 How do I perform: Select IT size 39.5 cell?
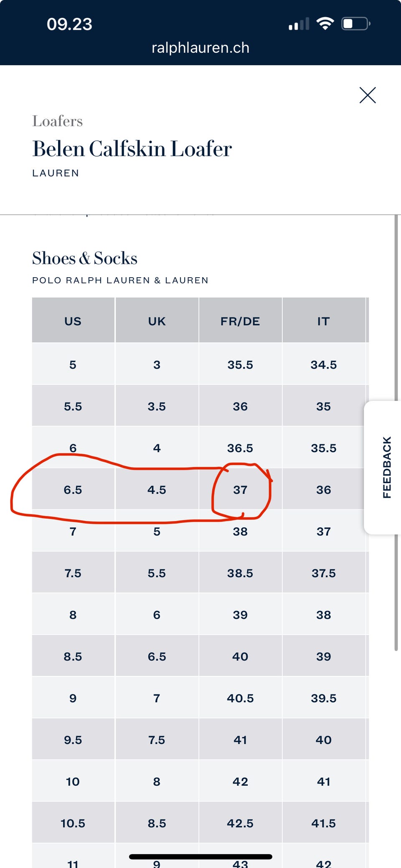click(x=324, y=698)
